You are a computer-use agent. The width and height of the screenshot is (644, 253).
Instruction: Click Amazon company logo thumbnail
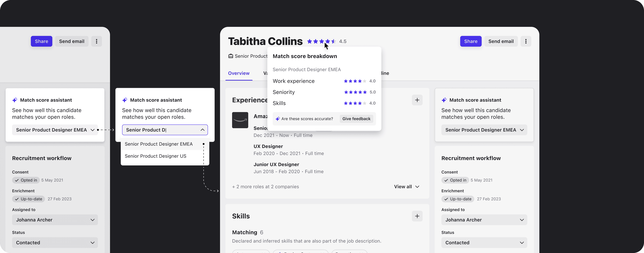coord(240,120)
